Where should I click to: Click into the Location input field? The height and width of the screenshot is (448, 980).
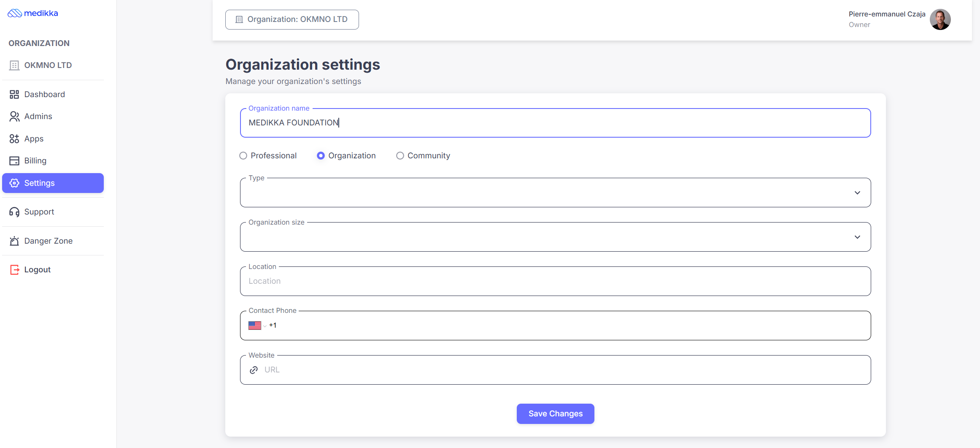click(x=555, y=281)
